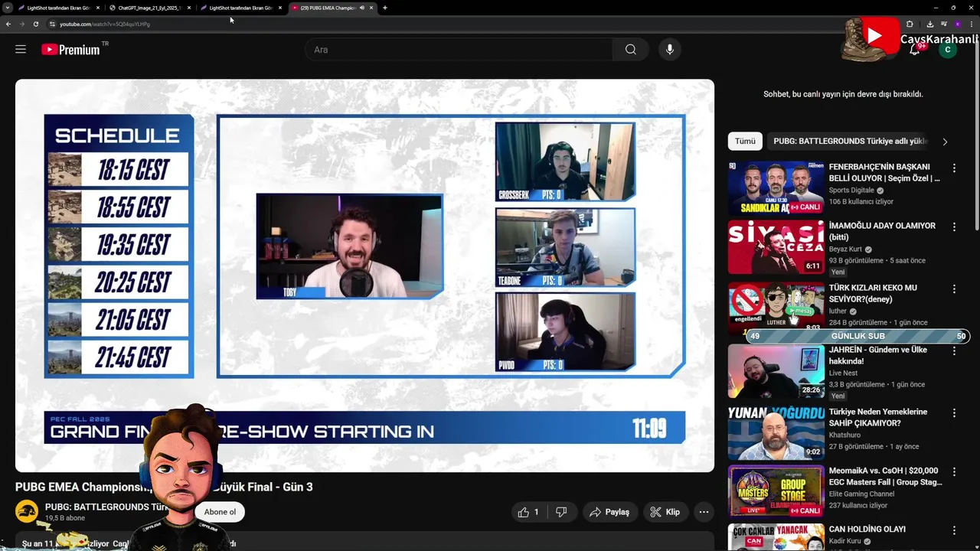Share the video via Paylaş
980x551 pixels.
[609, 512]
